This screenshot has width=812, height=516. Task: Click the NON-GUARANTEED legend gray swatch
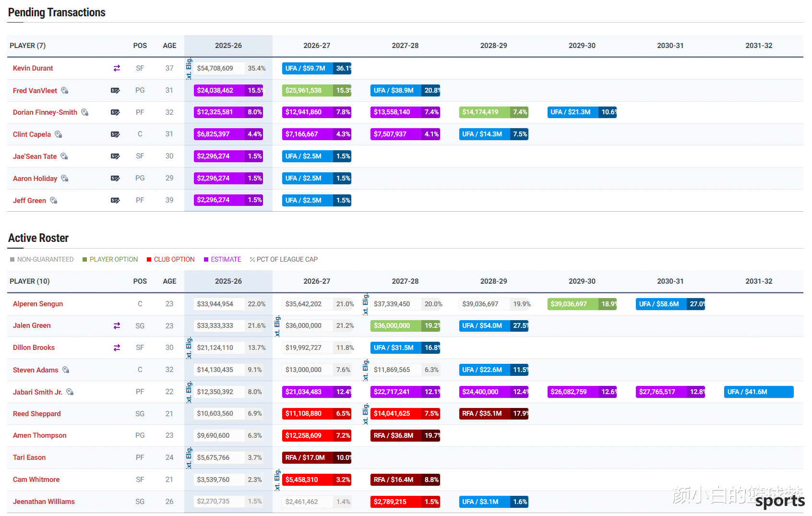pyautogui.click(x=12, y=260)
